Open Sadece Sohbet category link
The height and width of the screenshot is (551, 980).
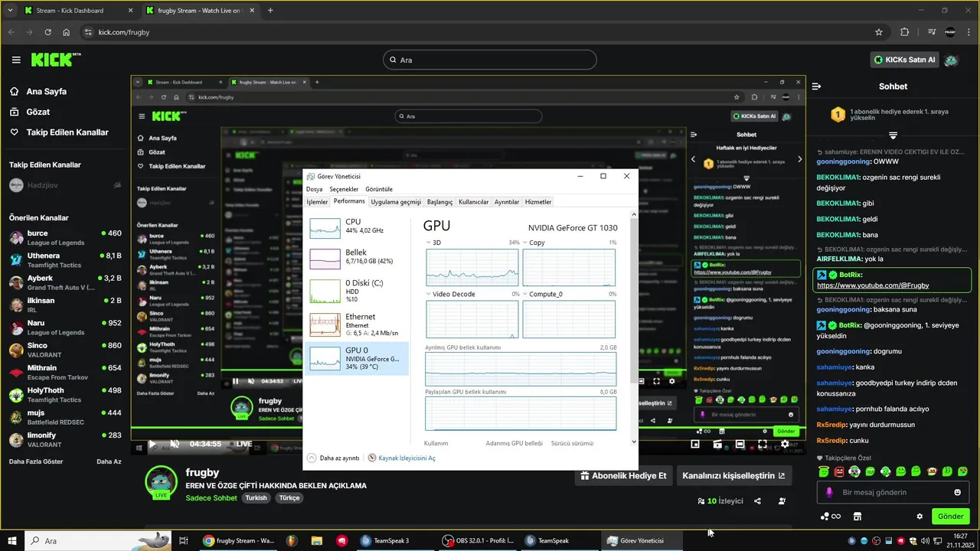211,498
